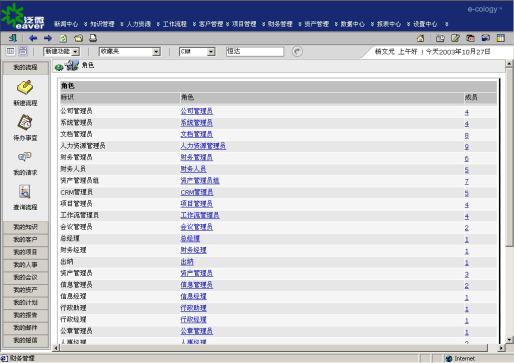Open the 行政助理 role link
Screen dimensions: 514x363
tap(194, 308)
